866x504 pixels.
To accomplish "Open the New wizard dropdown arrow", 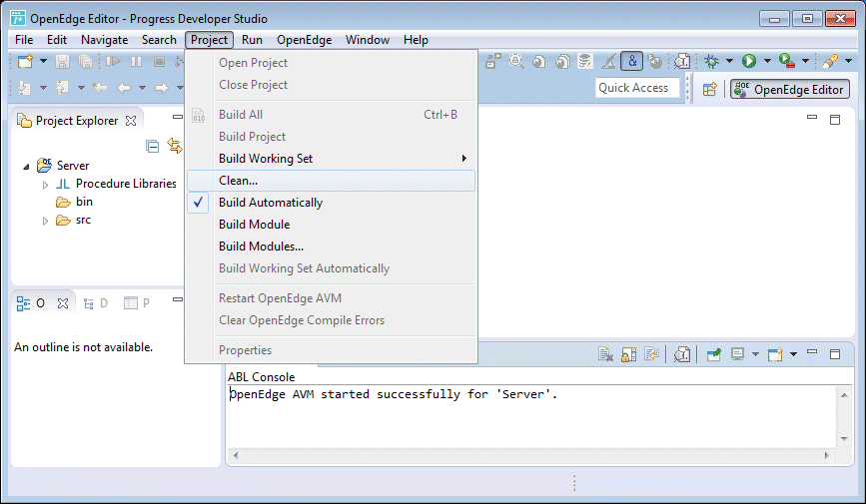I will [43, 61].
